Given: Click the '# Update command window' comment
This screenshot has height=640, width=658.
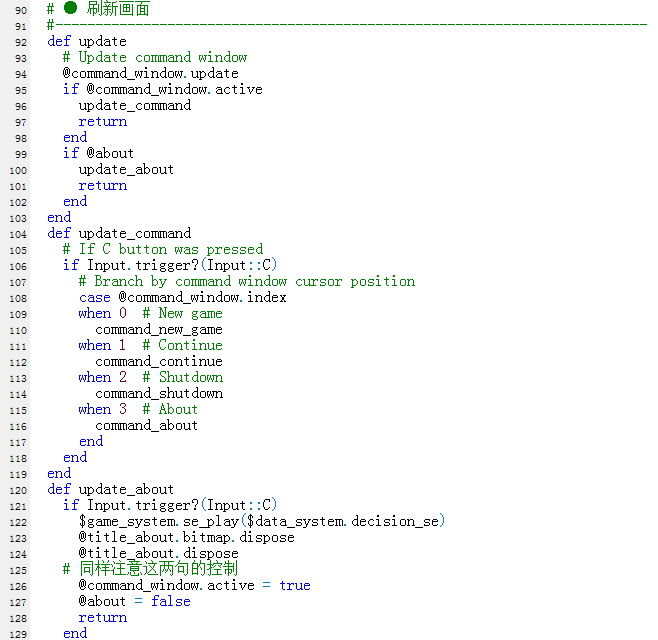Looking at the screenshot, I should pos(155,57).
